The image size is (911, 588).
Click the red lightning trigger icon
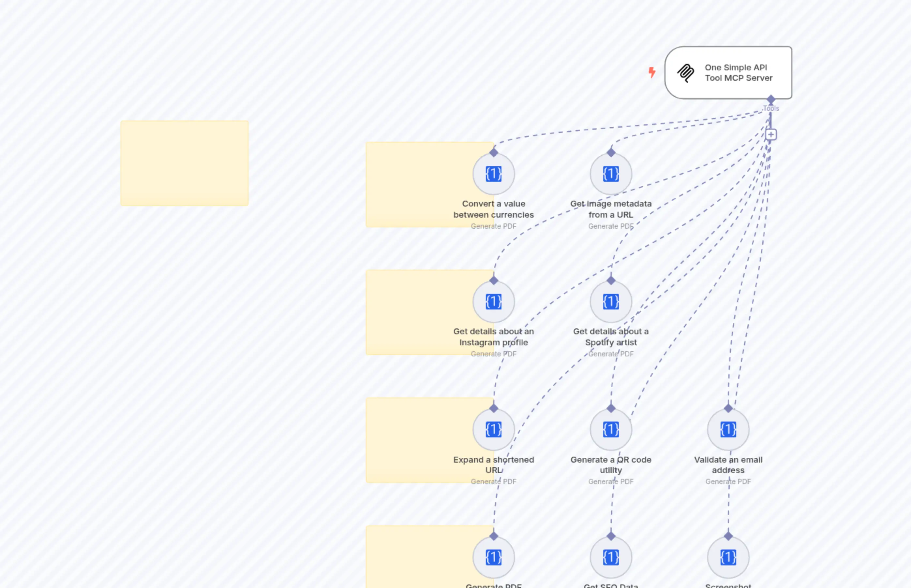[x=652, y=72]
